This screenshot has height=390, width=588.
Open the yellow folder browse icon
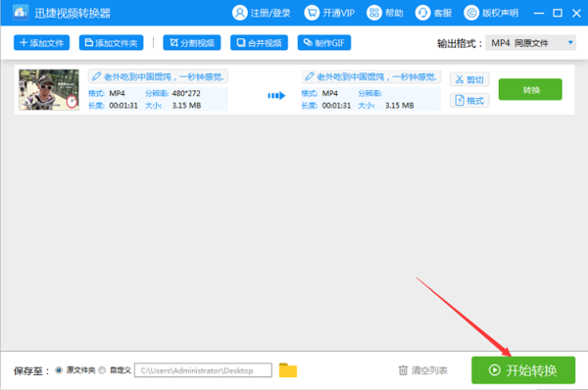[x=288, y=370]
